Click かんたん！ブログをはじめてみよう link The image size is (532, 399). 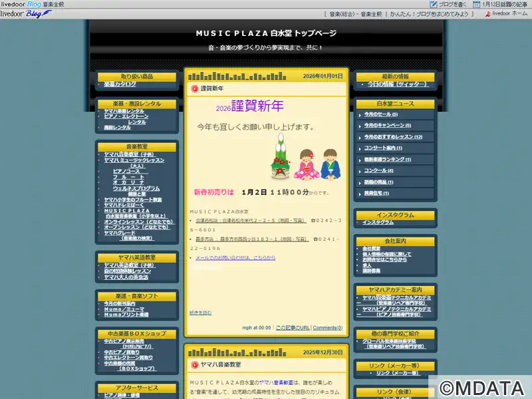[x=429, y=14]
